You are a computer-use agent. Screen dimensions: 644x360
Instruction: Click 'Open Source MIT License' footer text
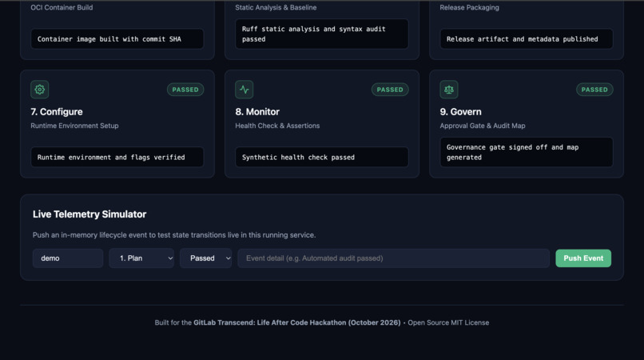coord(448,322)
